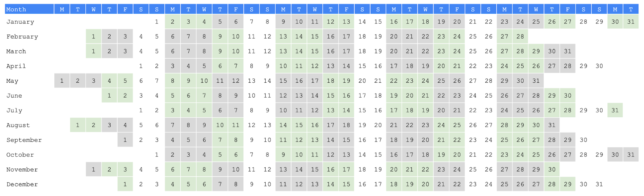This screenshot has height=196, width=644.
Task: Select December 25 gray cell
Action: point(504,184)
